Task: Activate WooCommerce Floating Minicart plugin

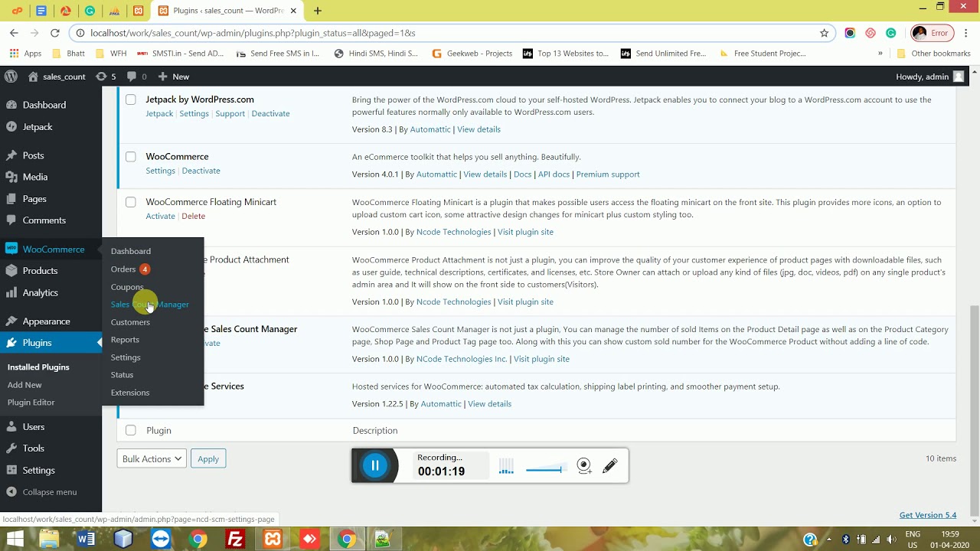Action: click(160, 216)
